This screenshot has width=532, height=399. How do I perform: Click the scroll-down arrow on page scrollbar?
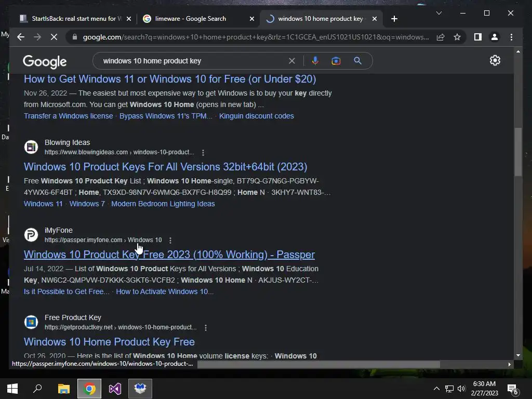[x=518, y=355]
